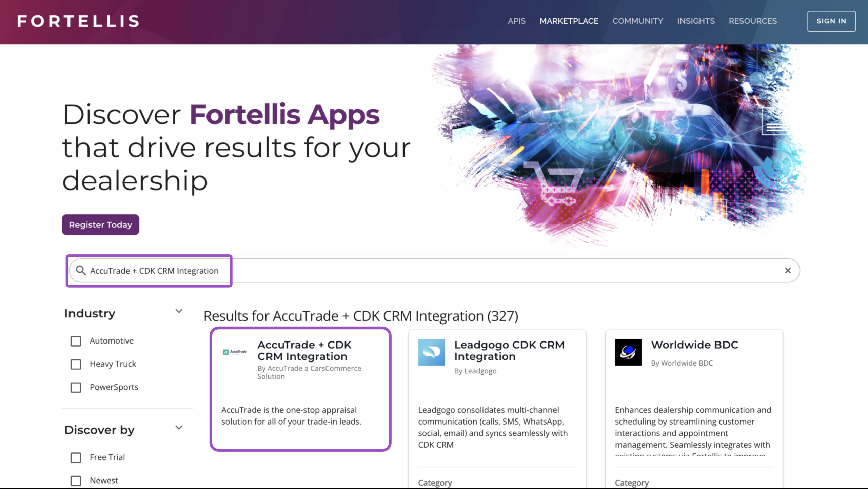868x489 pixels.
Task: Click the AccuTrade app logo
Action: point(235,352)
